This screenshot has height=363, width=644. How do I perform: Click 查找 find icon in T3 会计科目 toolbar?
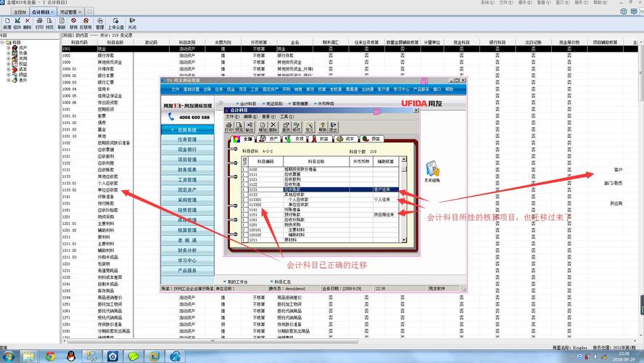point(286,127)
